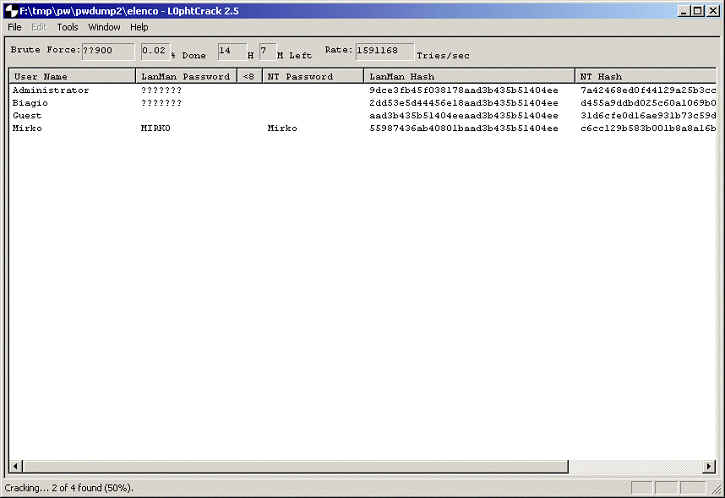The height and width of the screenshot is (498, 725).
Task: Click the <8 column header
Action: coord(249,76)
